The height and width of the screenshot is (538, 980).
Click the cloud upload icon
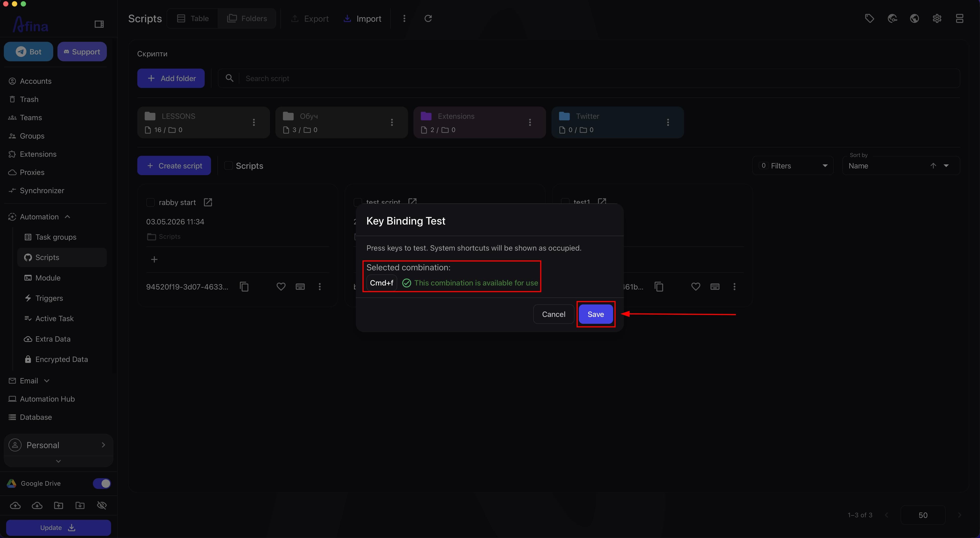(x=15, y=506)
